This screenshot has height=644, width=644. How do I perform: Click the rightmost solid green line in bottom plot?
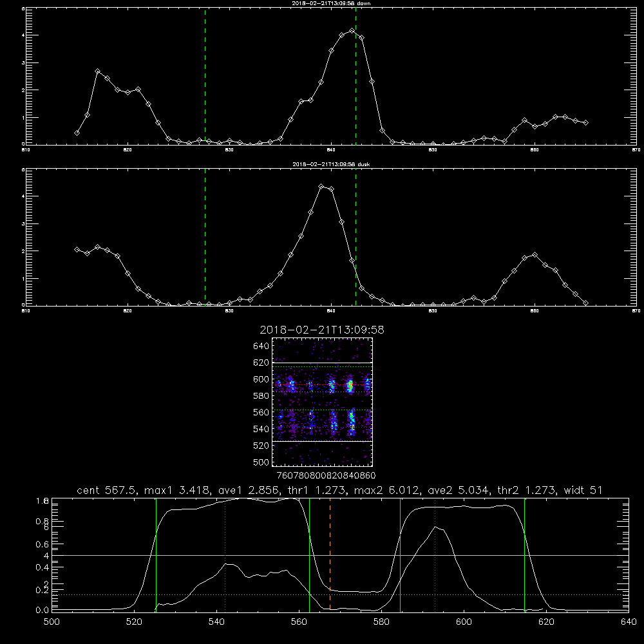pos(524,554)
